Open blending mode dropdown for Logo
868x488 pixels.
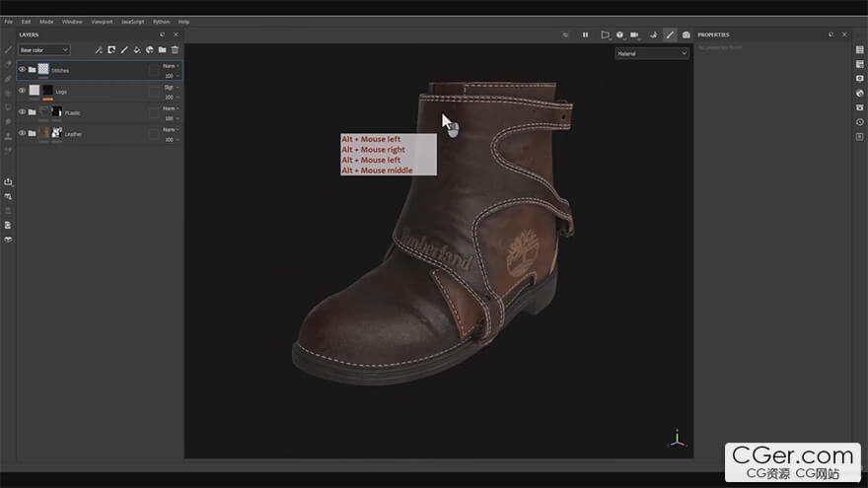pyautogui.click(x=171, y=88)
